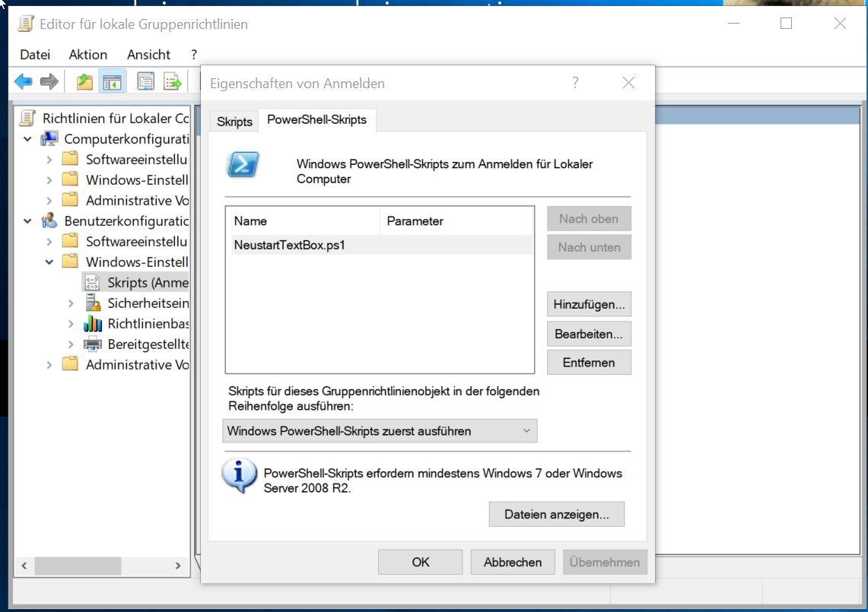Click the Übernehmen button
The image size is (868, 612).
pos(605,562)
